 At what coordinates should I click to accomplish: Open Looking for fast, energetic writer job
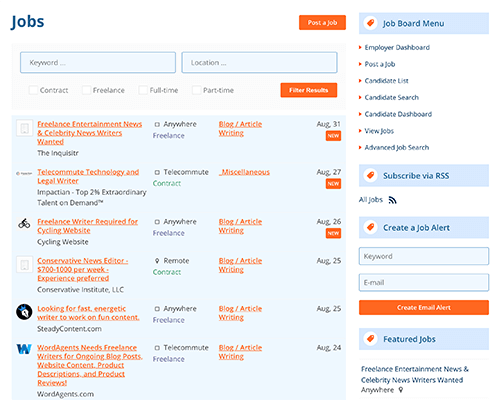(x=88, y=313)
